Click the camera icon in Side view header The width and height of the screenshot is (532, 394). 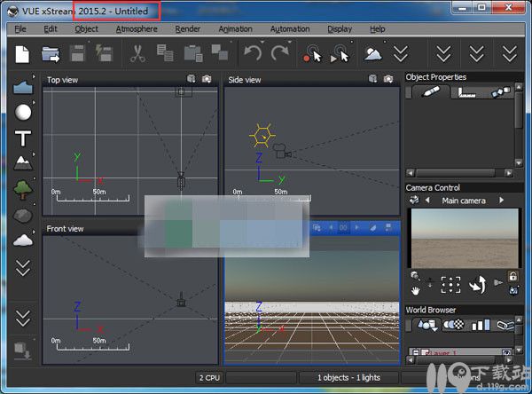point(388,79)
